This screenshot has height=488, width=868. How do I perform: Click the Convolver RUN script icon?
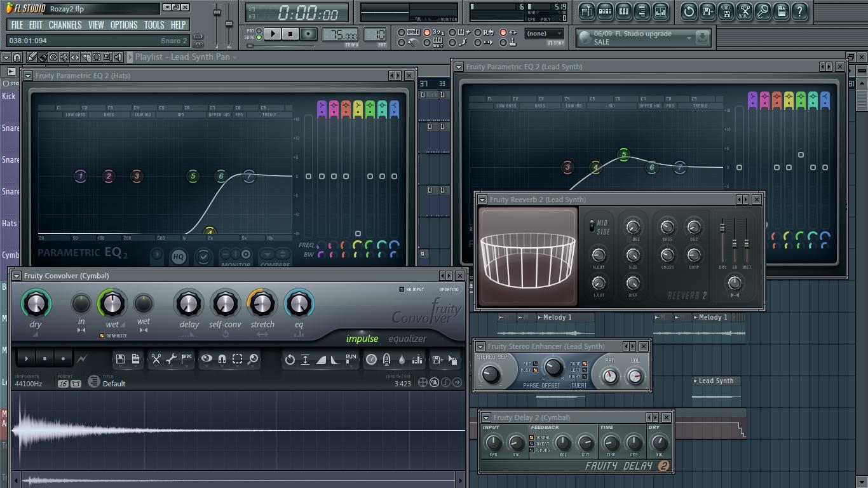click(351, 358)
